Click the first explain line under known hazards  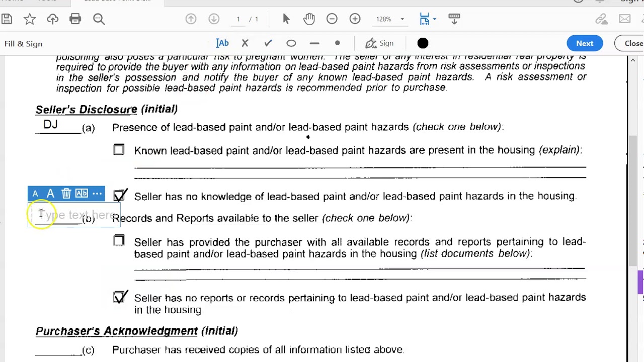pos(360,166)
